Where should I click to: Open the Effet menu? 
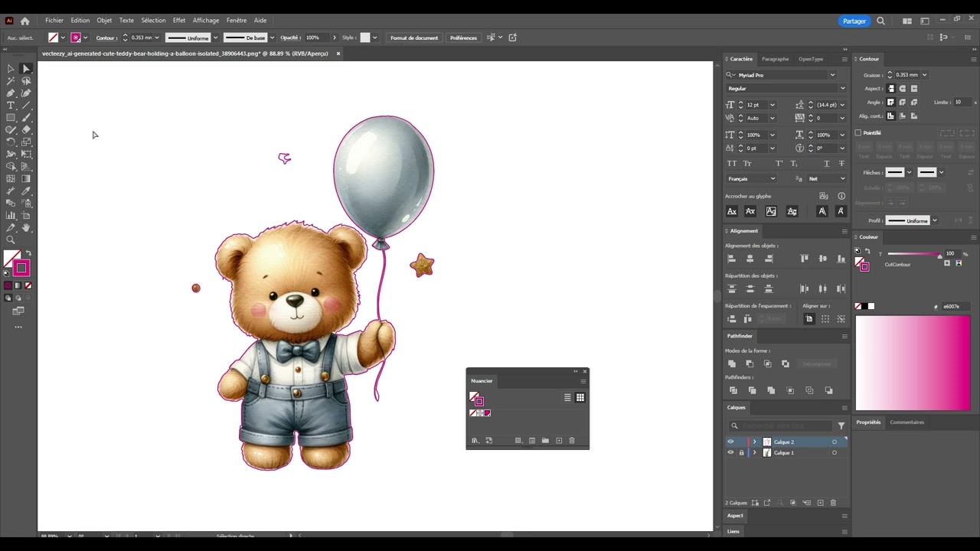(x=179, y=21)
